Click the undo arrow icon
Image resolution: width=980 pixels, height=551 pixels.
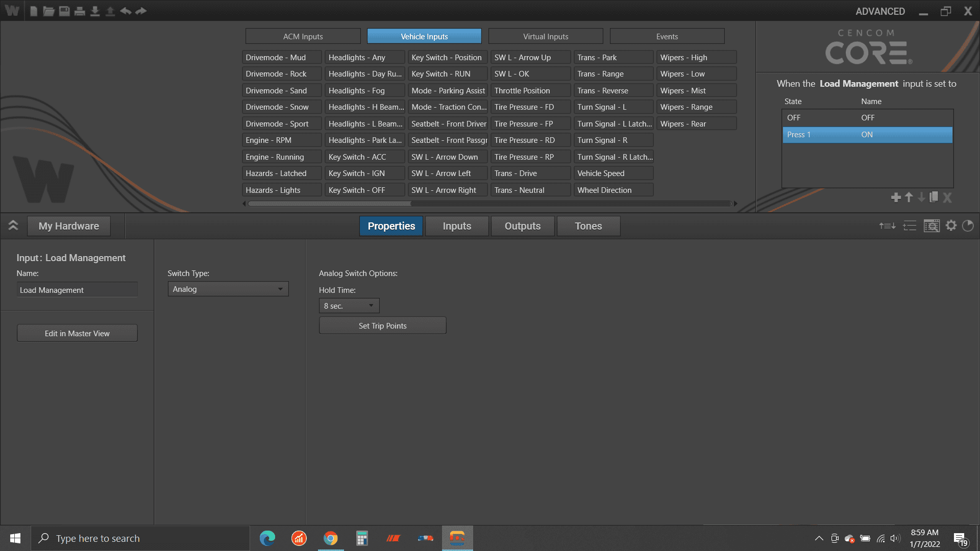click(126, 11)
